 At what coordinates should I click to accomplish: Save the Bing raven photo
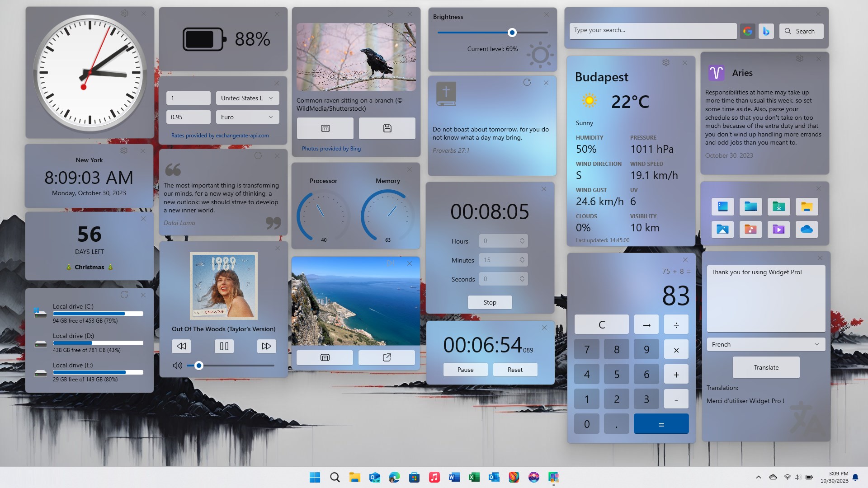pos(387,128)
